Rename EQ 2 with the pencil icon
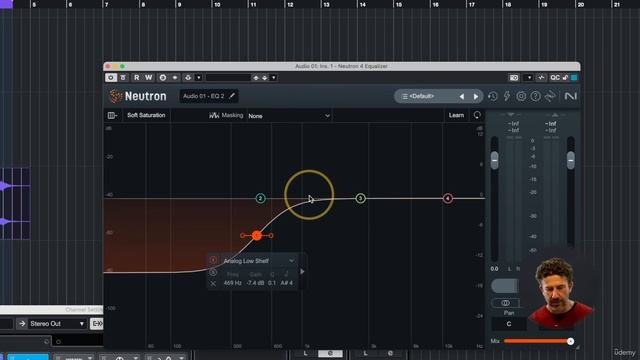640x360 pixels. pos(232,96)
